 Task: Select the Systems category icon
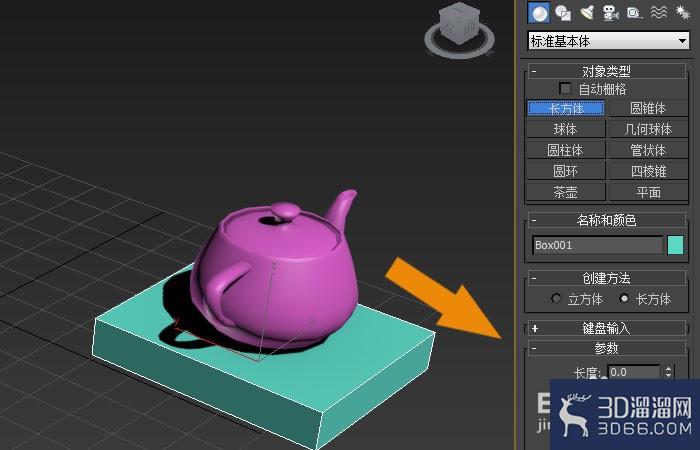point(683,12)
